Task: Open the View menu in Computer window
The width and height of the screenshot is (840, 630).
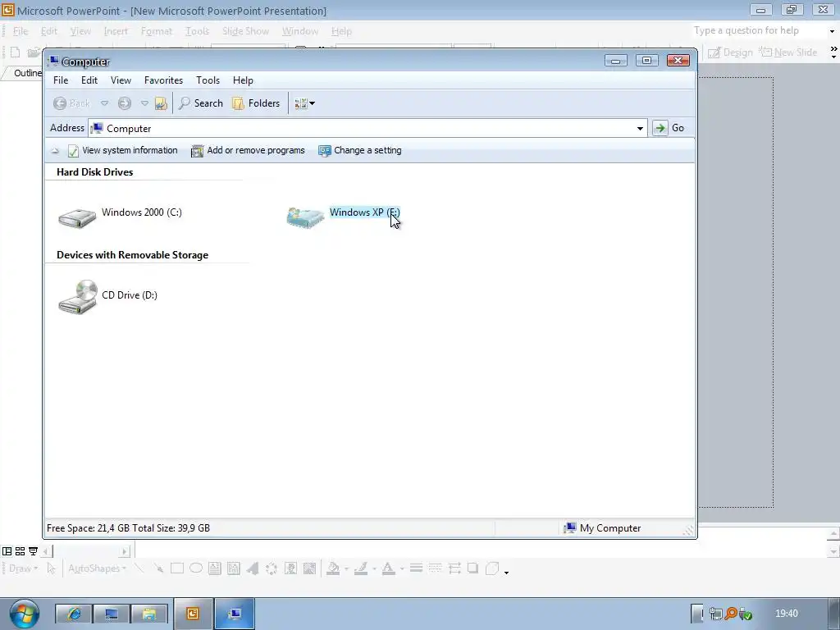Action: tap(121, 80)
